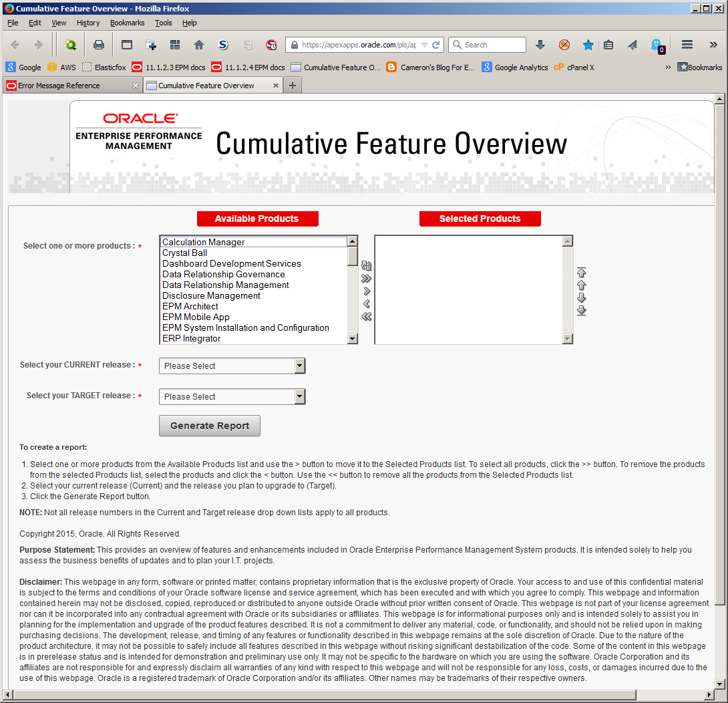
Task: Open a new tab with plus
Action: click(x=293, y=86)
